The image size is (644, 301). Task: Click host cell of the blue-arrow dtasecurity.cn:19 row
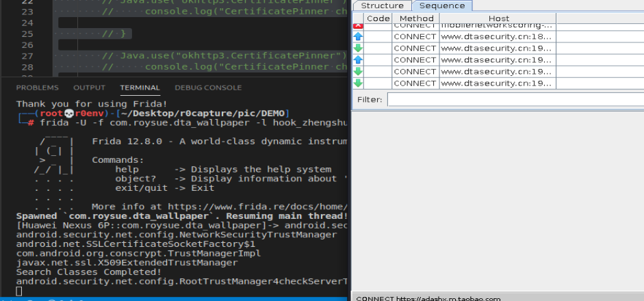coord(496,60)
